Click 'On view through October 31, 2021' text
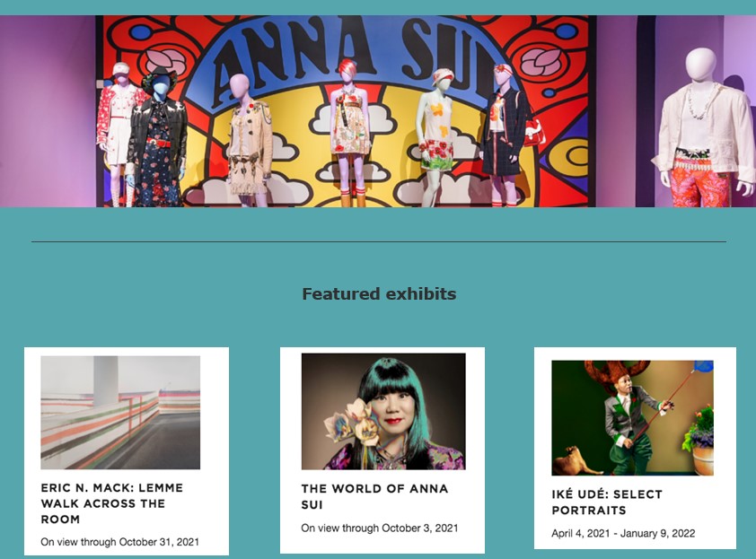 point(119,542)
